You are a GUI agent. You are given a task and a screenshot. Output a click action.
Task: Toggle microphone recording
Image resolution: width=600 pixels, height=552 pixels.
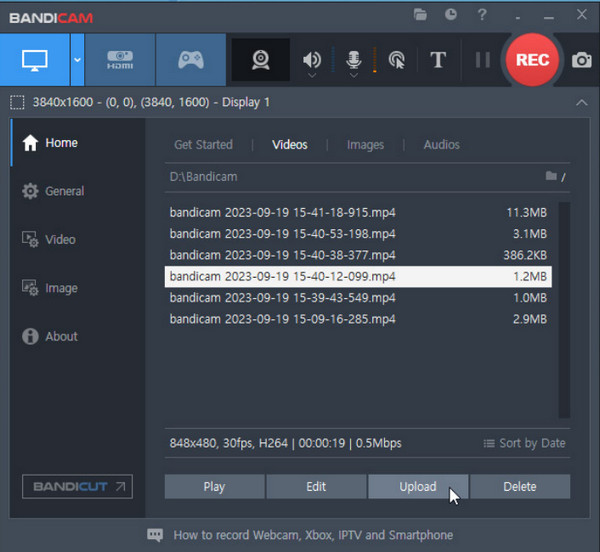click(x=354, y=60)
